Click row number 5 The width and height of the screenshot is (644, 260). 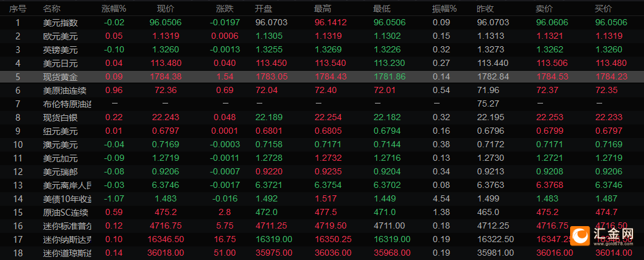tap(18, 77)
